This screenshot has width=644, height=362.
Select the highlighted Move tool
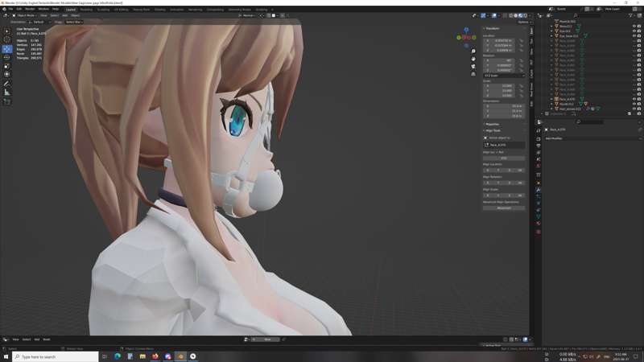click(x=7, y=49)
